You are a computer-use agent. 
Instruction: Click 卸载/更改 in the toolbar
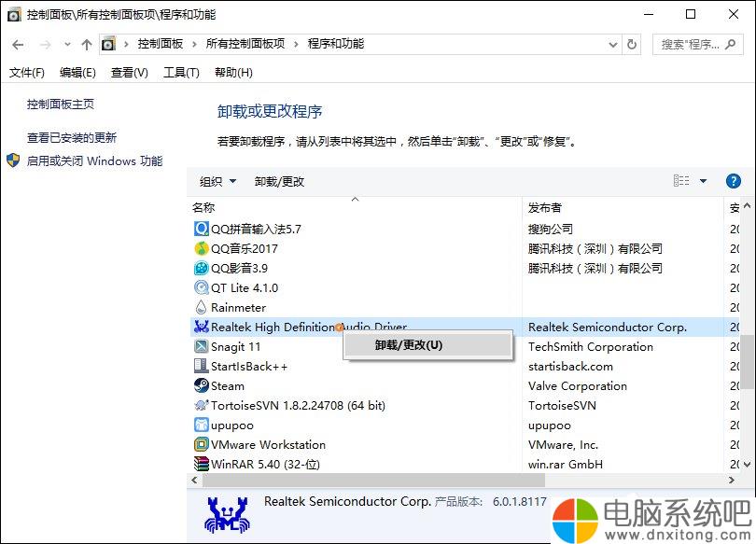tap(279, 181)
